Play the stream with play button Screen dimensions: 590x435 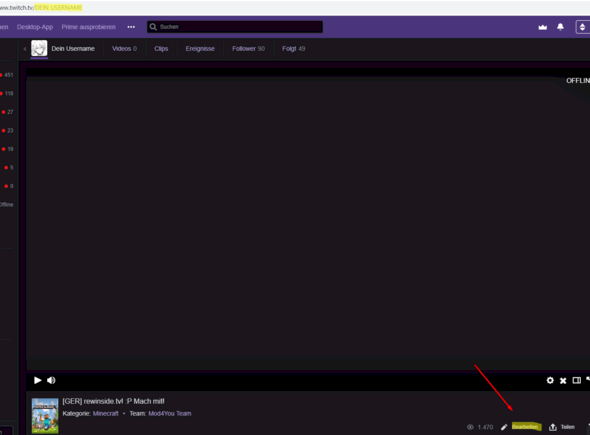pos(38,380)
